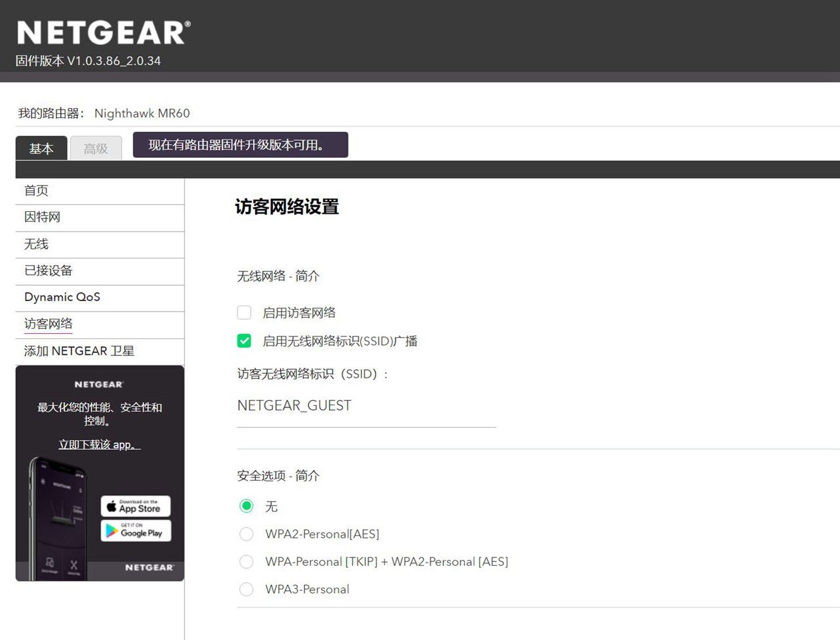
Task: Switch to the 高级 tab
Action: pyautogui.click(x=96, y=148)
